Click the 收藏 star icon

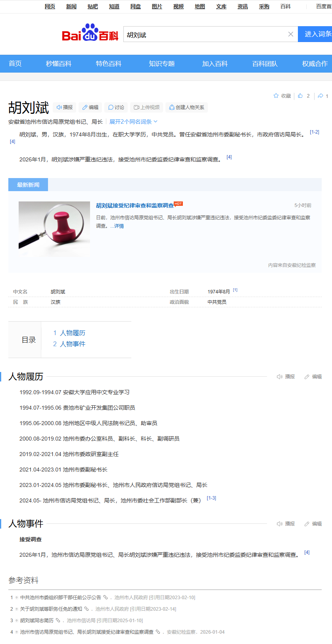pyautogui.click(x=276, y=96)
